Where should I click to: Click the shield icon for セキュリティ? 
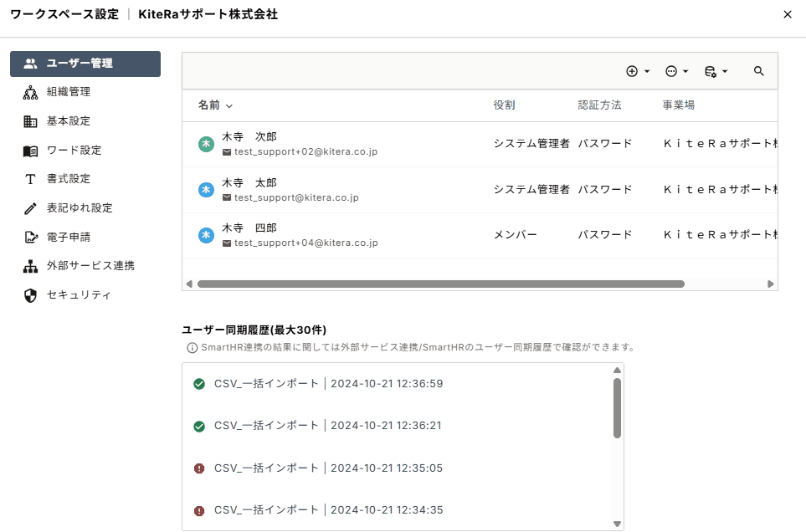click(30, 296)
